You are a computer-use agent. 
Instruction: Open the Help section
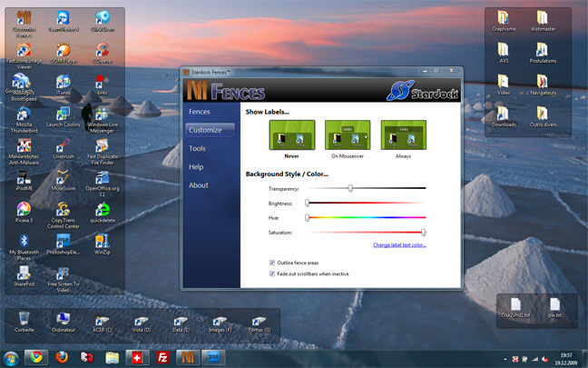coord(196,167)
